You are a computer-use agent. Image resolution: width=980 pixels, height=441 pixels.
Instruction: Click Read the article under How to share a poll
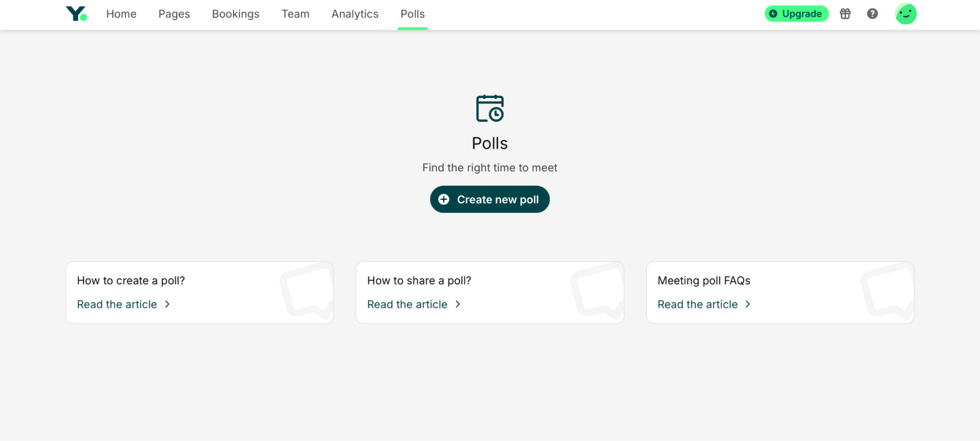(x=407, y=304)
